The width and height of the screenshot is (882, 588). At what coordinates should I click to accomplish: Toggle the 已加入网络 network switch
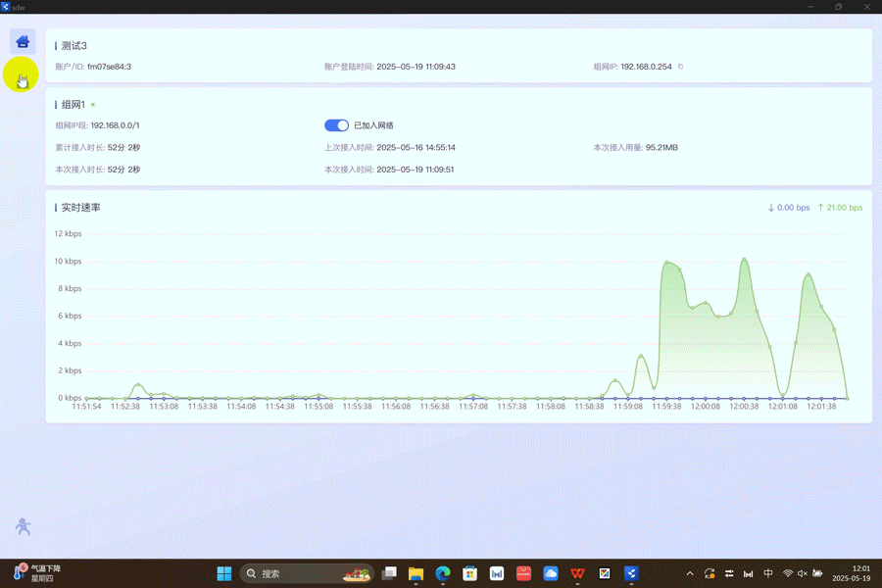point(336,125)
